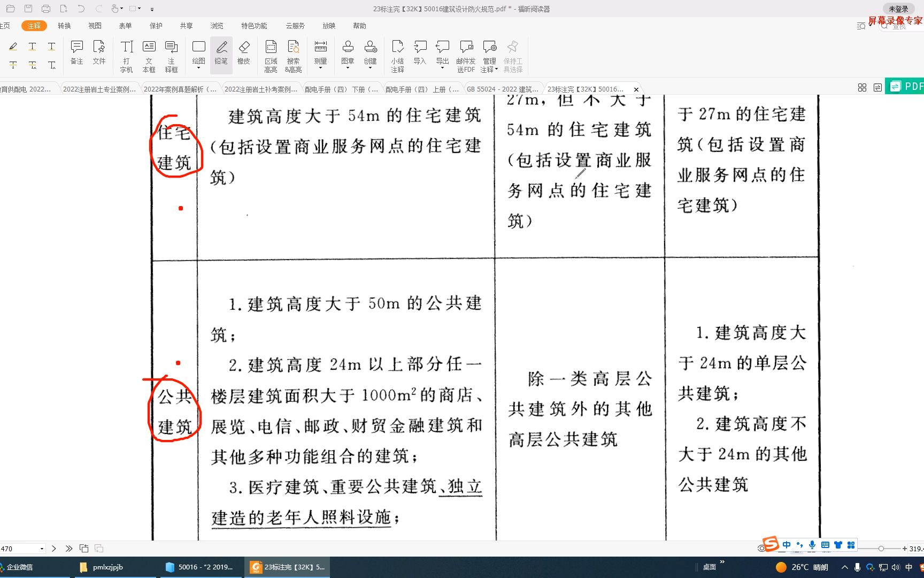Viewport: 924px width, 578px height.
Task: Click the 桌面 desktop toolbar label
Action: click(x=710, y=567)
